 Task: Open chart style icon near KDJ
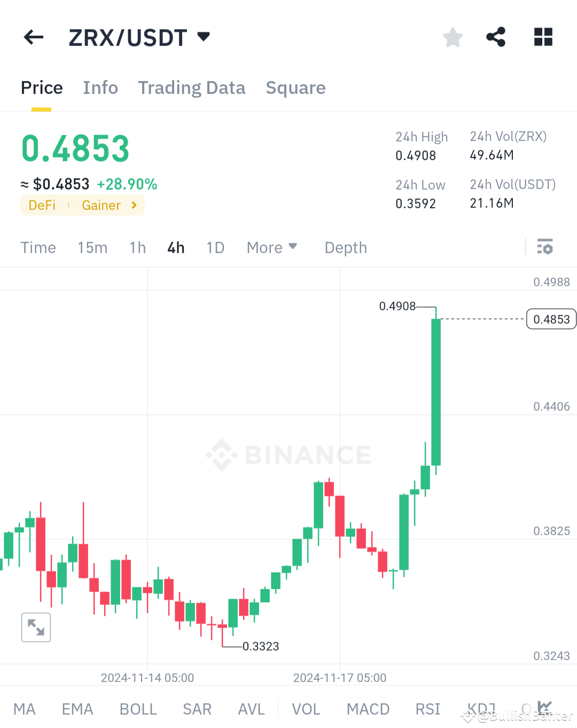tap(544, 707)
